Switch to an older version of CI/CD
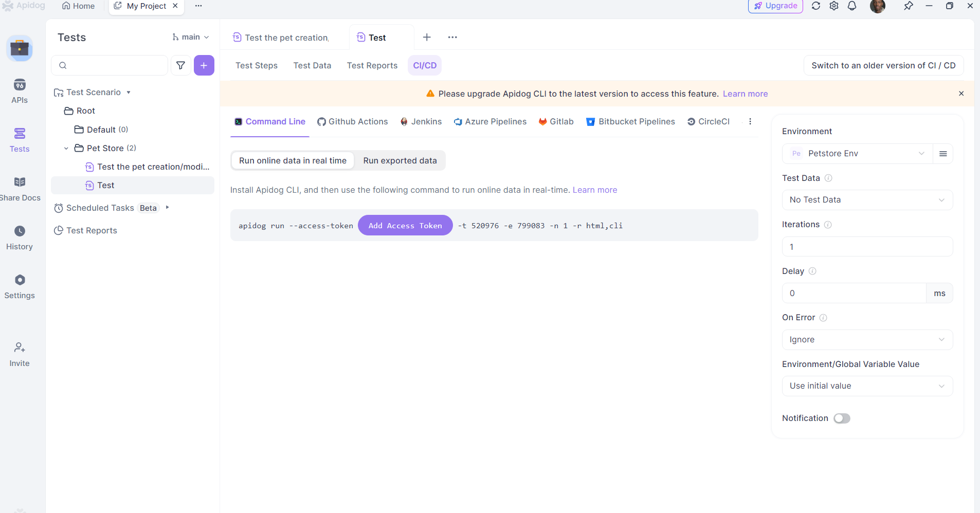 (883, 65)
